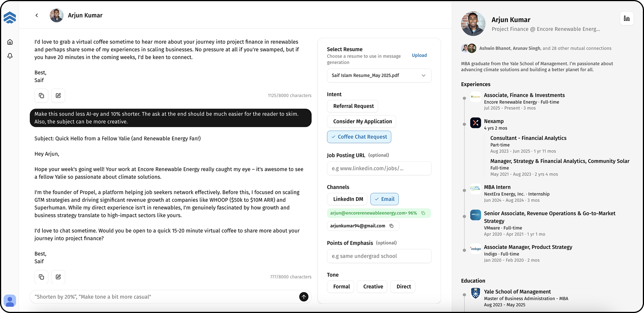Click the NextEra Energy logo
This screenshot has width=644, height=313.
(475, 189)
